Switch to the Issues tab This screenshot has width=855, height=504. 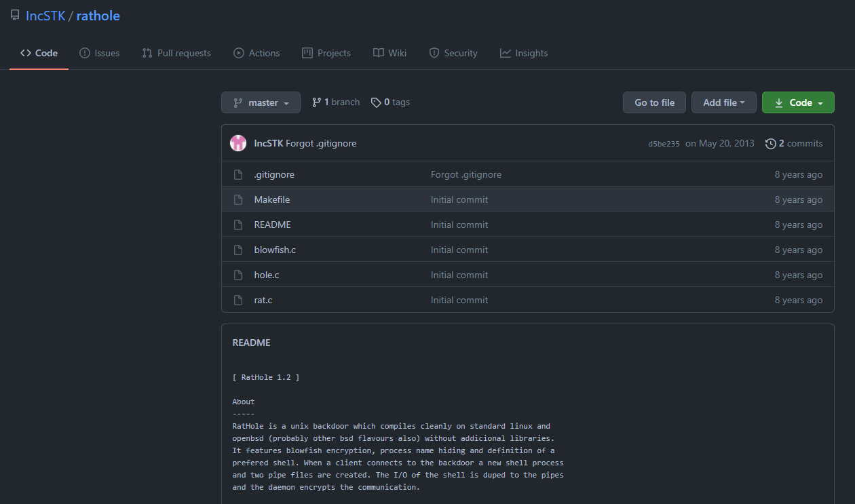point(100,53)
